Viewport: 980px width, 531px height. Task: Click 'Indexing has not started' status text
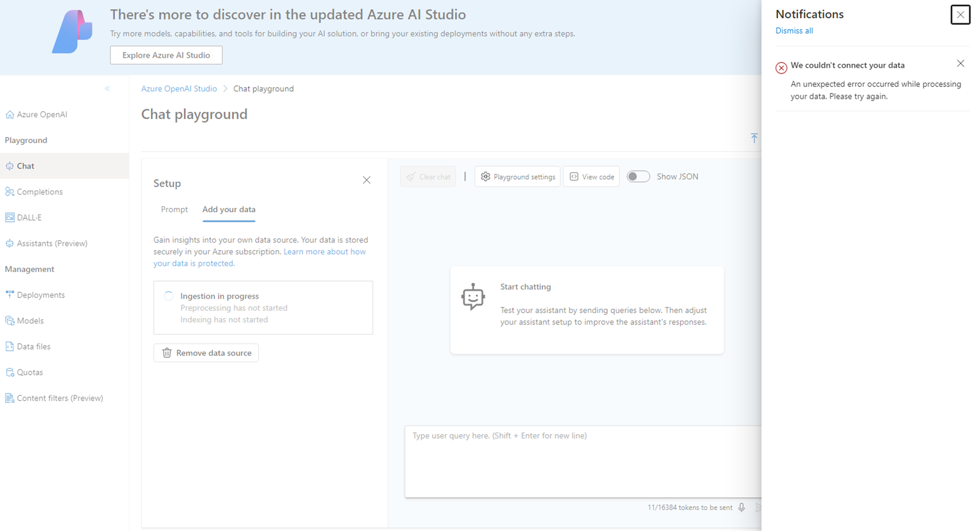pos(224,320)
